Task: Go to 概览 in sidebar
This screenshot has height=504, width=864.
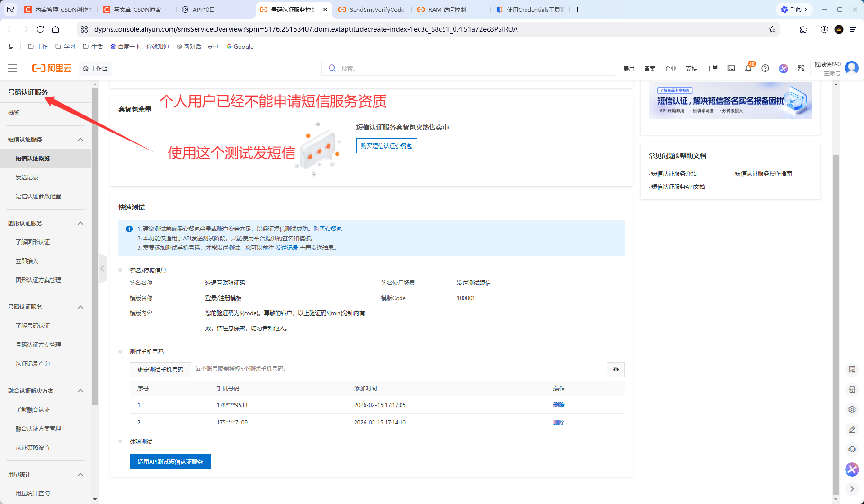Action: click(14, 113)
